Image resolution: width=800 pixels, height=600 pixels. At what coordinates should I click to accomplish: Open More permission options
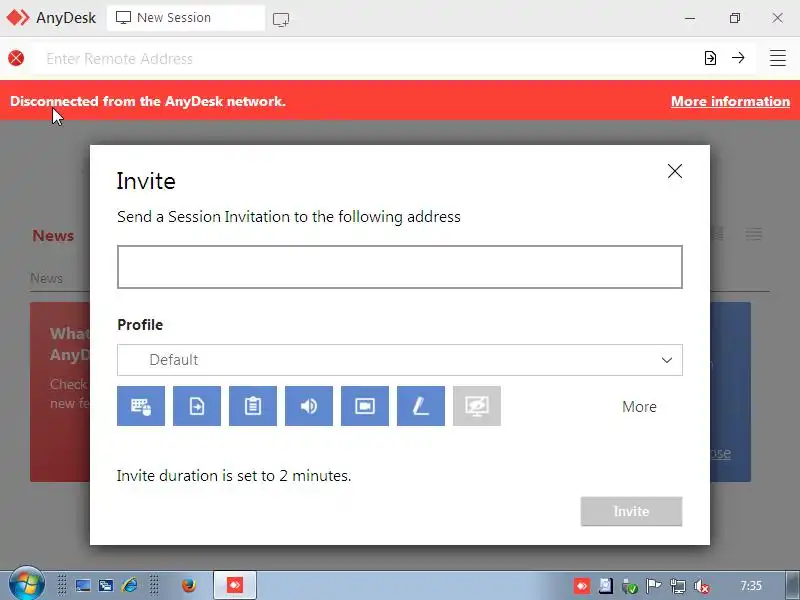click(639, 407)
